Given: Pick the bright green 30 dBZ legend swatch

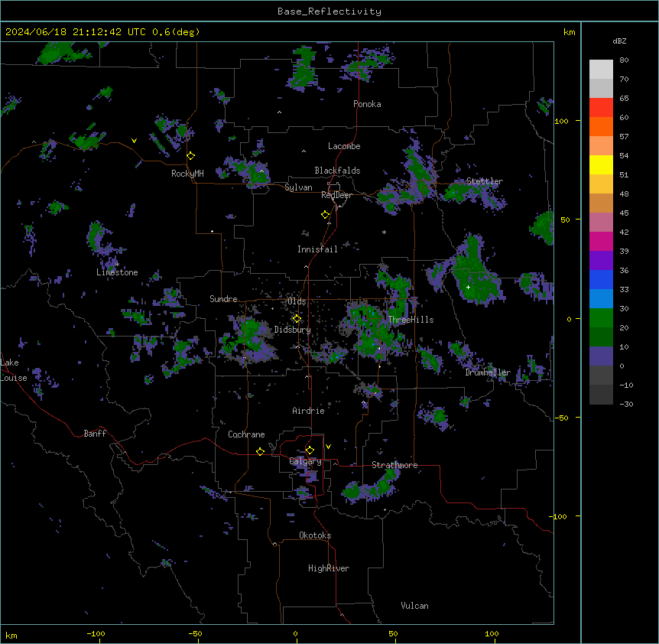Looking at the screenshot, I should (x=601, y=318).
